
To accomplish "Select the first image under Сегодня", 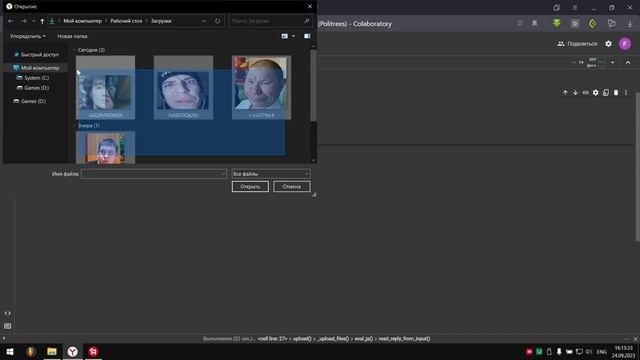I will coord(105,88).
